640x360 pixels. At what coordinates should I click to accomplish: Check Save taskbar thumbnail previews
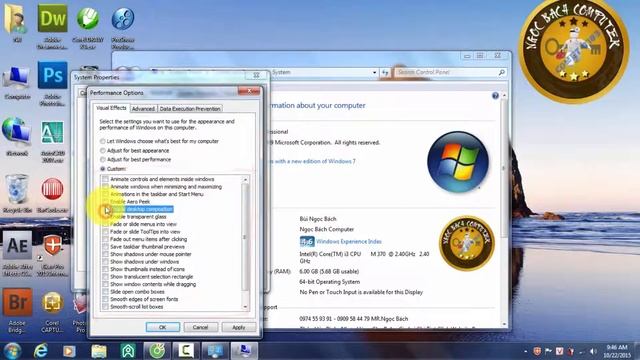pos(105,247)
